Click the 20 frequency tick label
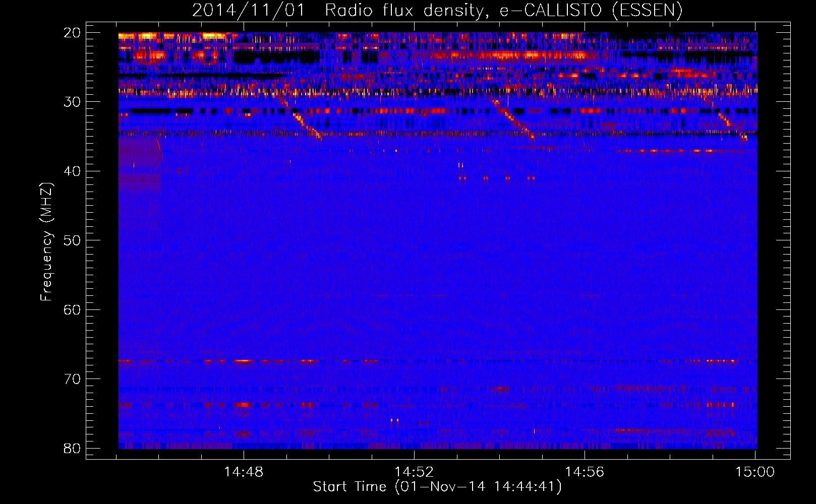Screen dimensions: 816x504 click(x=72, y=33)
